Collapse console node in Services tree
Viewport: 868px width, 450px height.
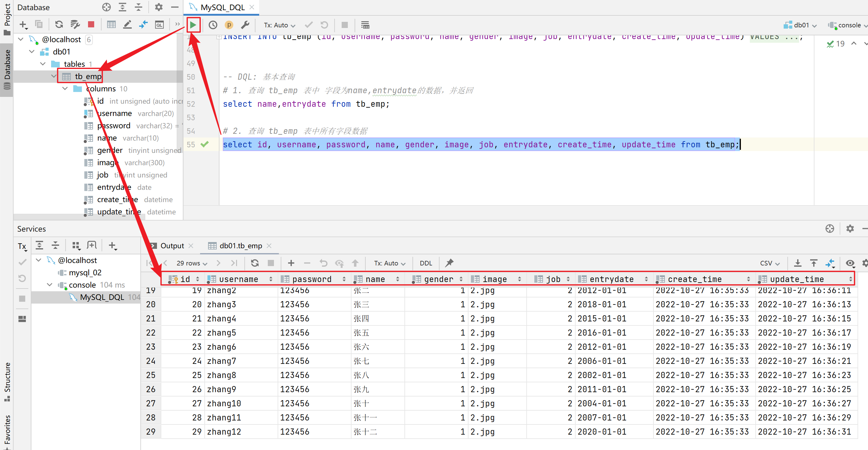coord(50,285)
